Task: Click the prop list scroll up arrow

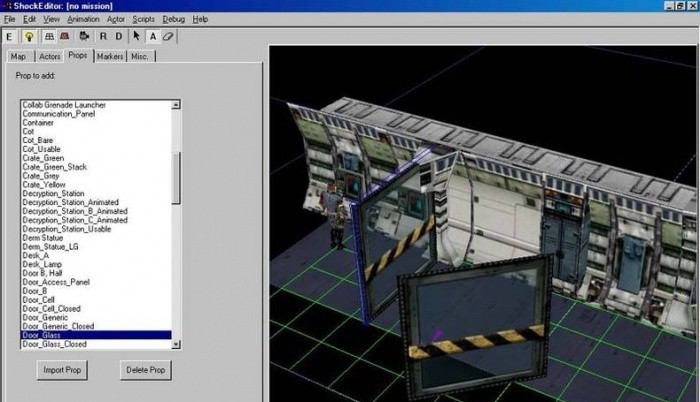Action: click(x=176, y=105)
